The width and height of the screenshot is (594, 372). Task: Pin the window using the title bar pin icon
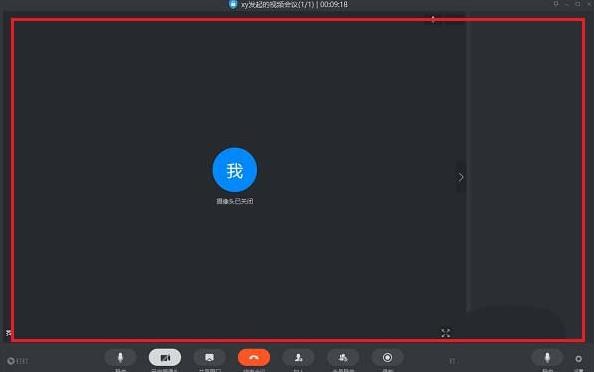point(556,4)
